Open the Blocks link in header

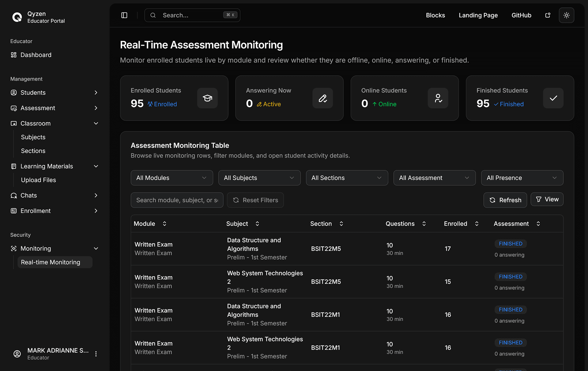(x=435, y=15)
